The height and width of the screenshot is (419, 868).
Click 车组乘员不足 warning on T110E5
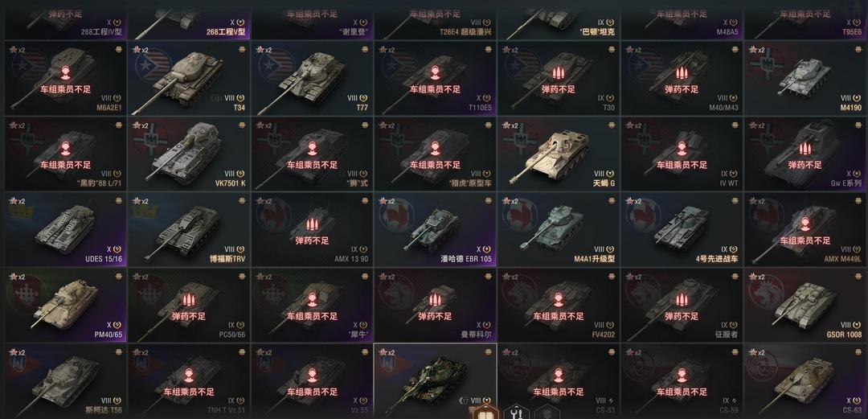pyautogui.click(x=435, y=89)
